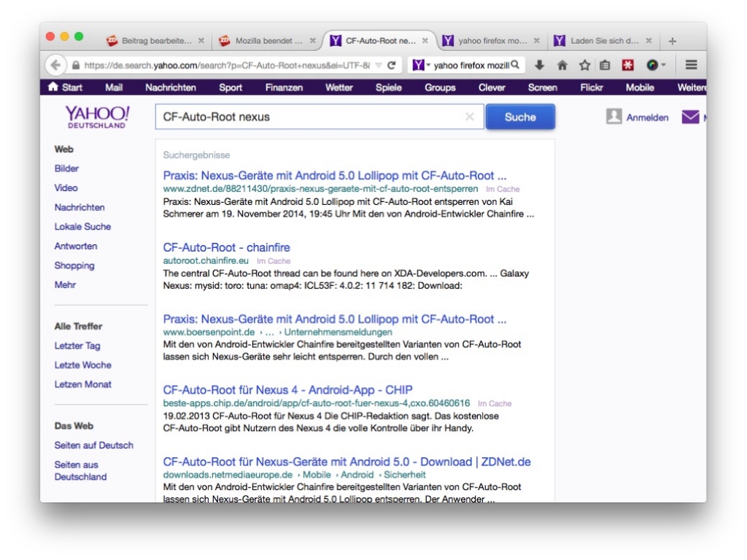
Task: Click the Yahoo Deutschland logo
Action: (x=97, y=117)
